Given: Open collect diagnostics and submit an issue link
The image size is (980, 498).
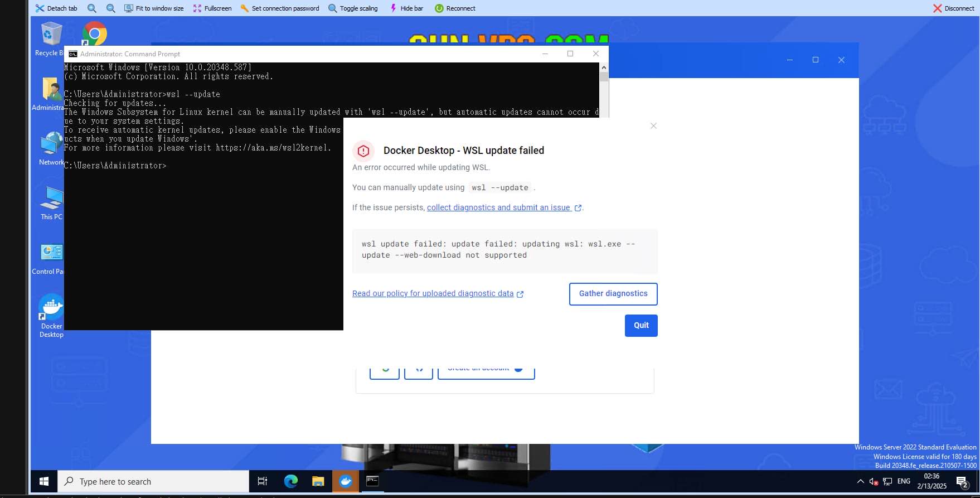Looking at the screenshot, I should point(504,207).
